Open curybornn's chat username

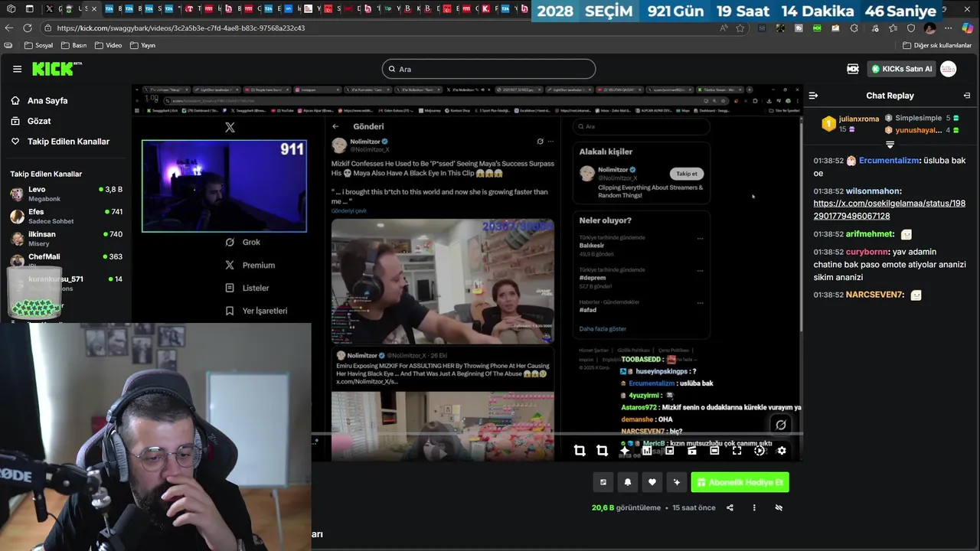coord(867,252)
